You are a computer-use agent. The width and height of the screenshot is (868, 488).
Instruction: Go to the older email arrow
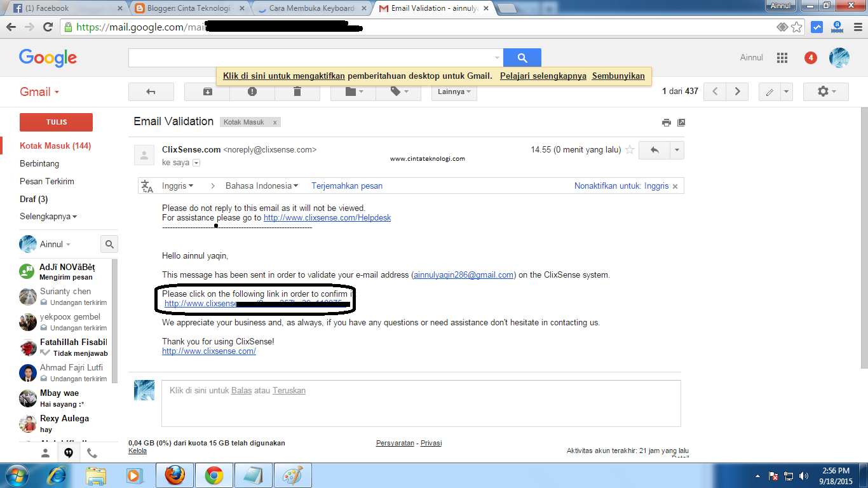737,91
